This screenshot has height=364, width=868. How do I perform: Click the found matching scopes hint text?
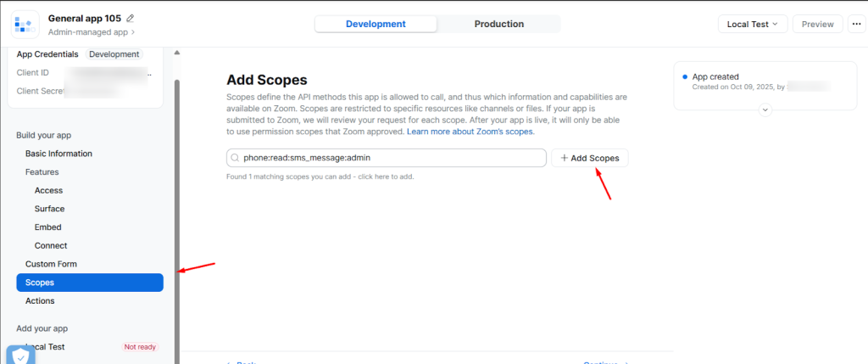pyautogui.click(x=320, y=176)
